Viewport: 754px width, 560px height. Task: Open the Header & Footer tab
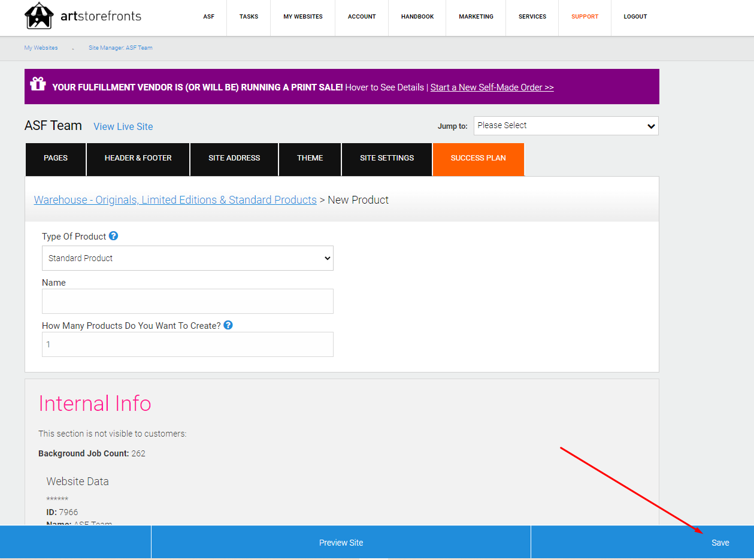[138, 159]
